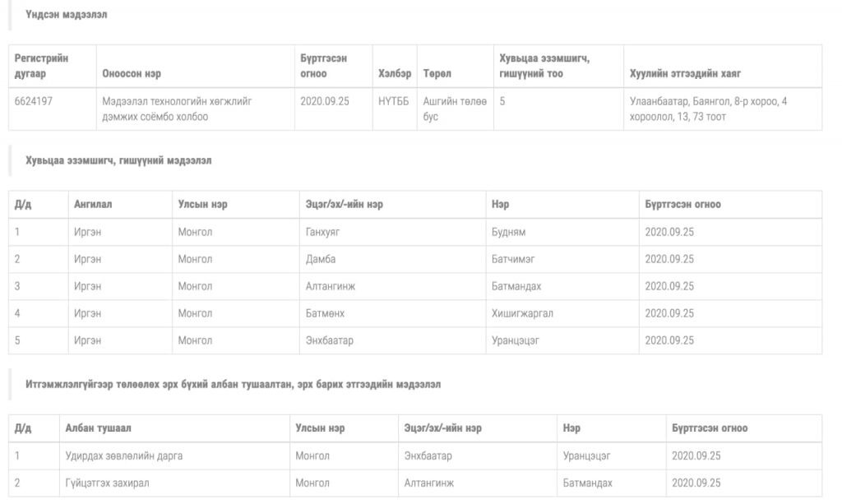The width and height of the screenshot is (842, 504).
Task: Click the НҮТББ form cell
Action: point(393,101)
